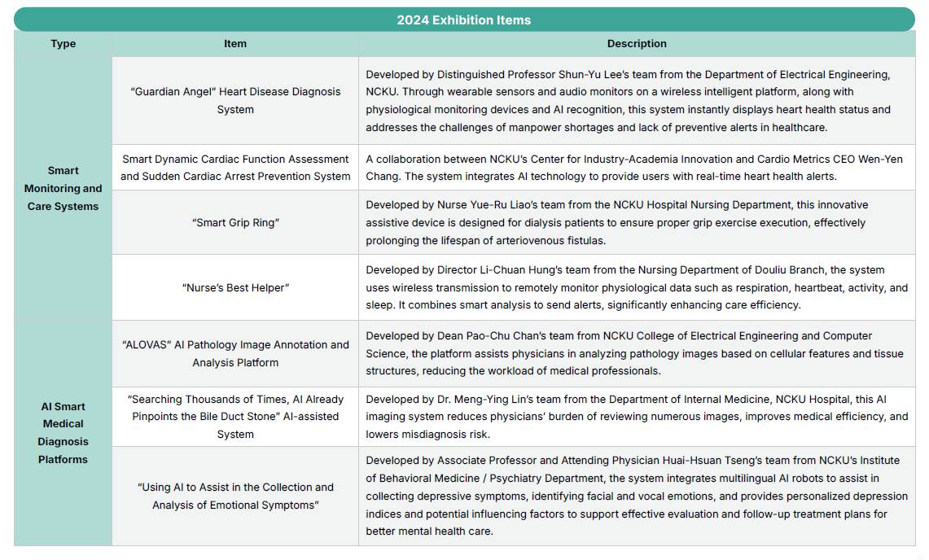The height and width of the screenshot is (560, 929).
Task: Select the Bile Duct Stone AI-assisted System item
Action: [x=235, y=417]
